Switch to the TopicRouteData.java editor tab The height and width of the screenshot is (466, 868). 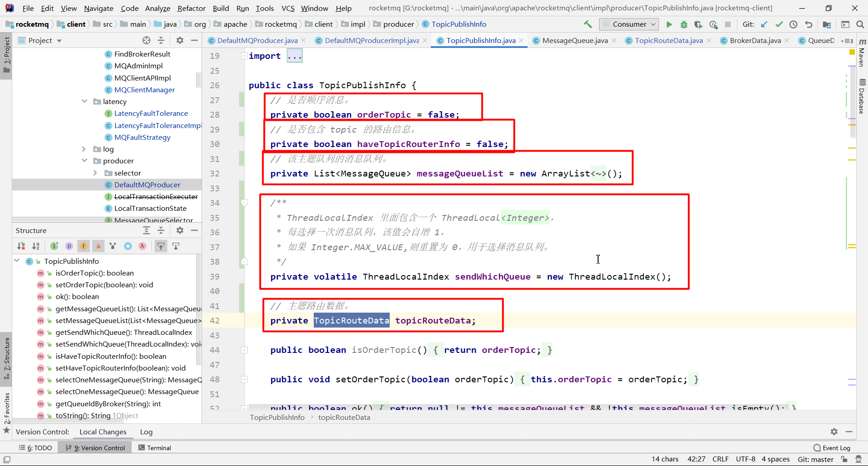(669, 40)
